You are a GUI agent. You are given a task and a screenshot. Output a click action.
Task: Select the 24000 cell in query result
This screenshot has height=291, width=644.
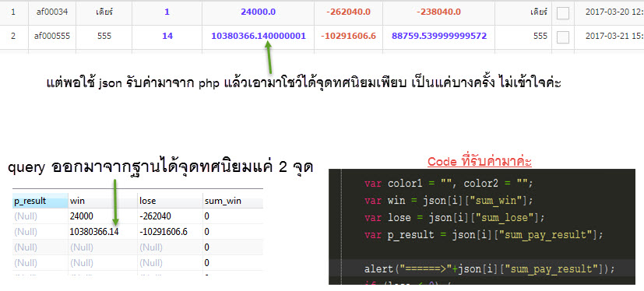coord(103,216)
